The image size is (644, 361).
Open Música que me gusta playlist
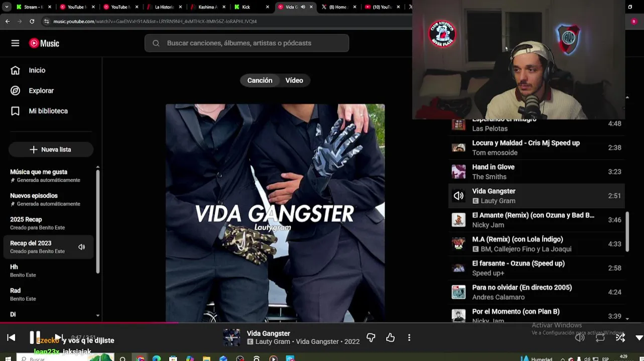(x=49, y=175)
